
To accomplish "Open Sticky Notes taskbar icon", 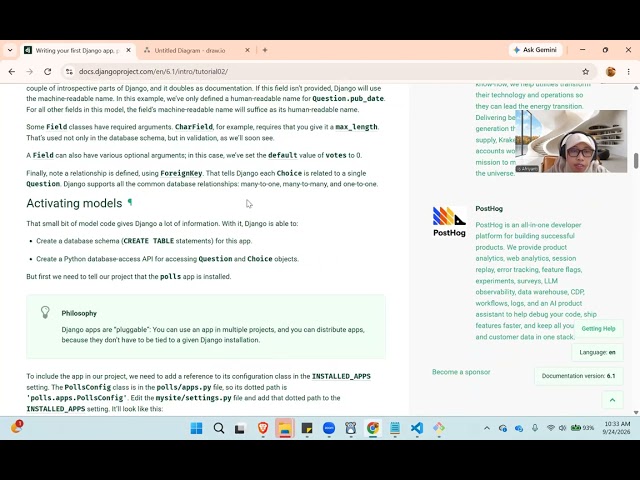I will [x=307, y=428].
